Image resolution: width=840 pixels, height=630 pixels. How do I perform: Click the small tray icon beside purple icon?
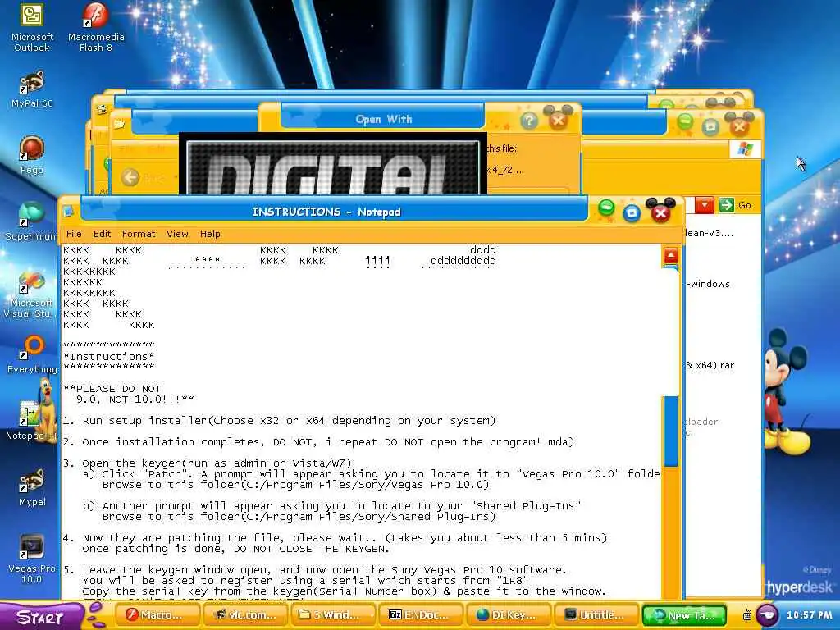[746, 615]
